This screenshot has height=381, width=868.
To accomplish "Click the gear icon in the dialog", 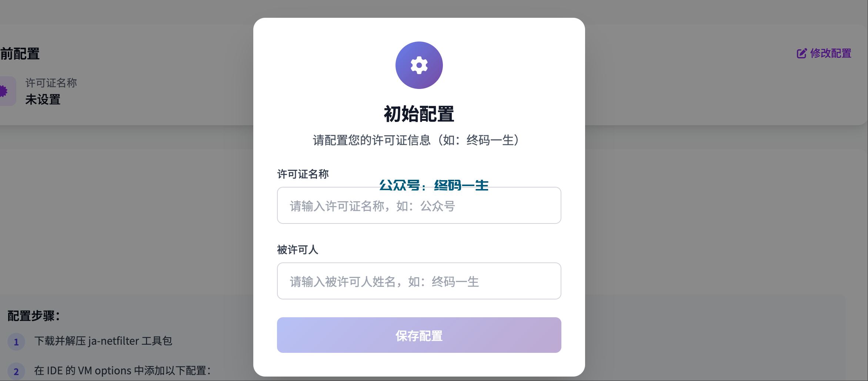I will click(x=419, y=65).
